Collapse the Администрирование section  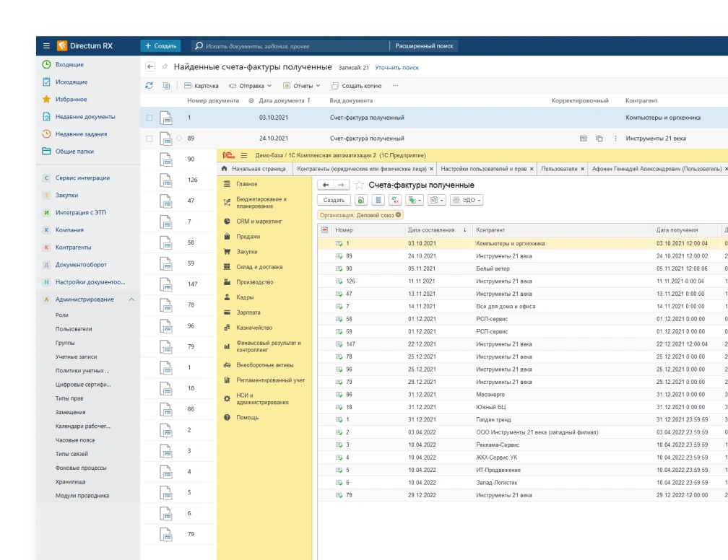(131, 299)
